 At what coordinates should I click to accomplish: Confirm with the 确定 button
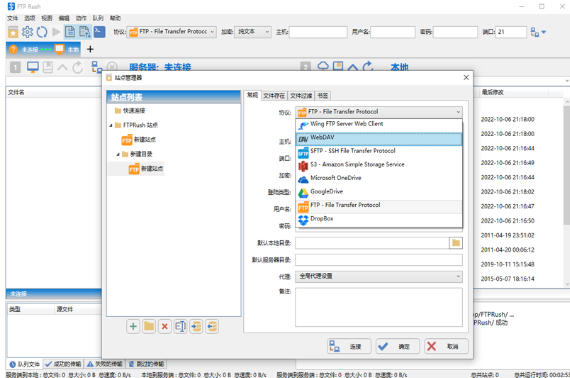tap(398, 346)
